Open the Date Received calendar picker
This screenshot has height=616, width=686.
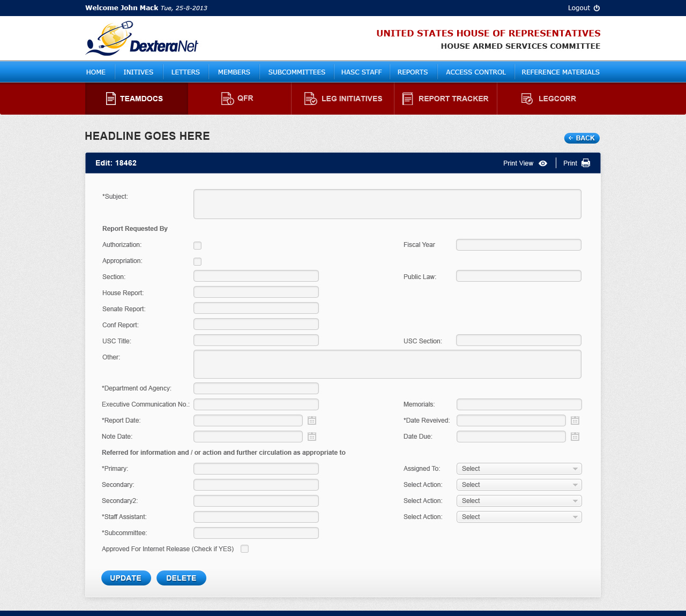[575, 420]
